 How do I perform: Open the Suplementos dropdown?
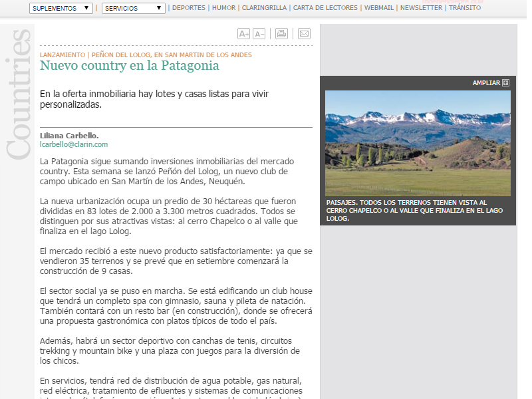(61, 8)
